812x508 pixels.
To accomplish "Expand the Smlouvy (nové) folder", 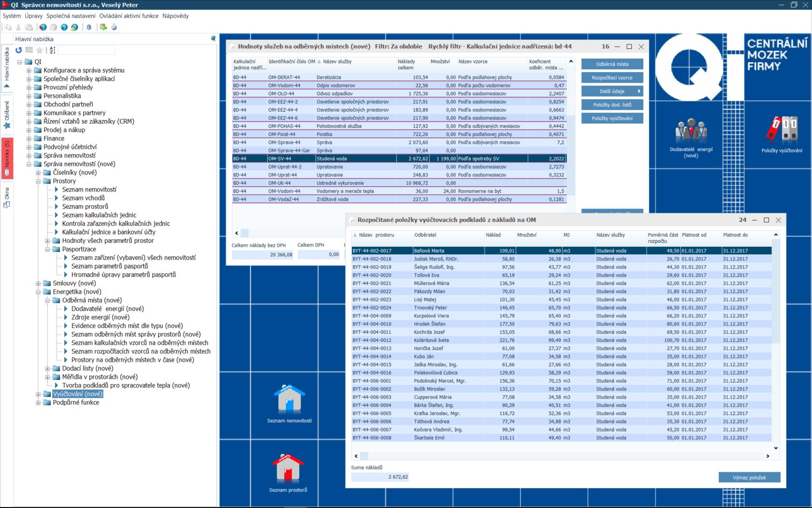I will (38, 284).
